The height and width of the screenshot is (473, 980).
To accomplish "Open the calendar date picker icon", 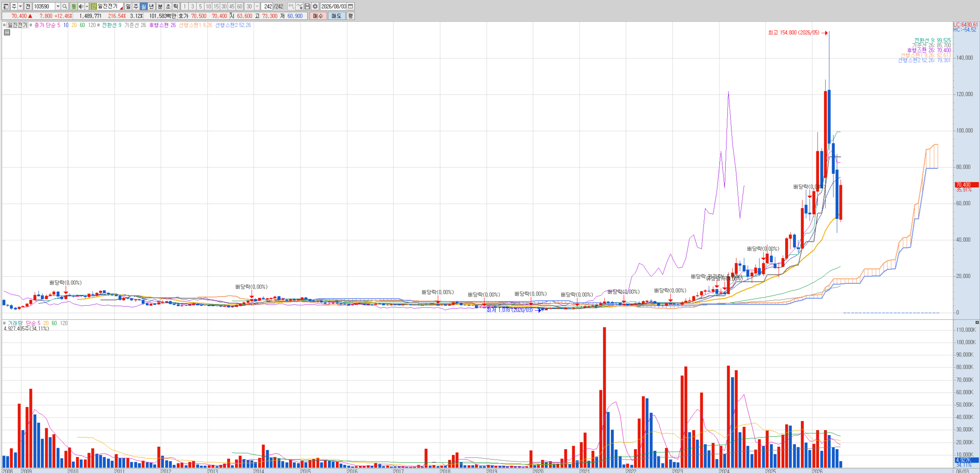I will 351,6.
